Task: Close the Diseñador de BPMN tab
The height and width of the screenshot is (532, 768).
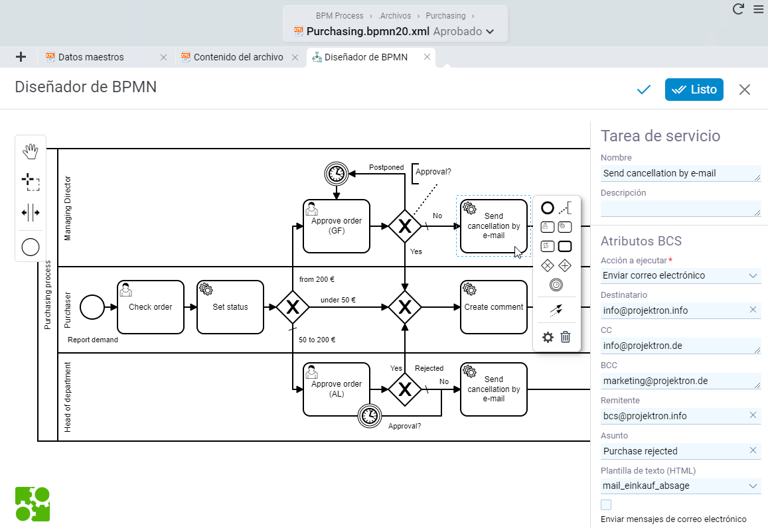Action: coord(427,57)
